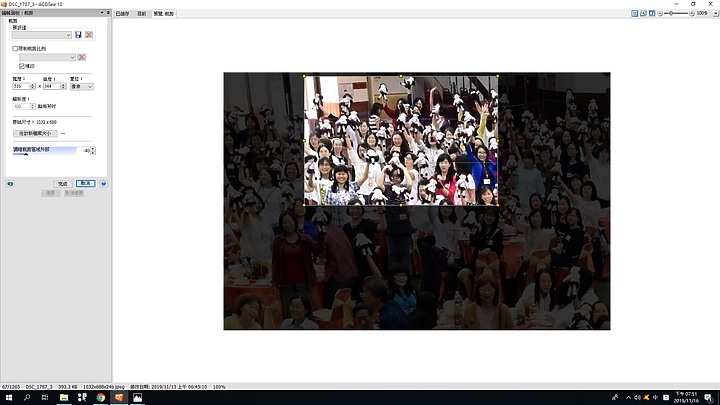Tick the constrain crop proportion checkbox
This screenshot has width=720, height=405.
coord(15,48)
